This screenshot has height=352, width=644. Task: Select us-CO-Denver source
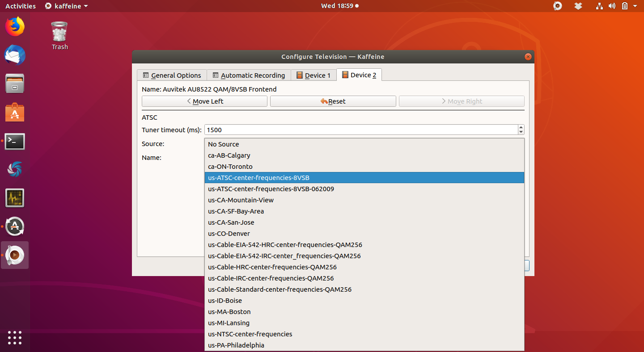364,234
